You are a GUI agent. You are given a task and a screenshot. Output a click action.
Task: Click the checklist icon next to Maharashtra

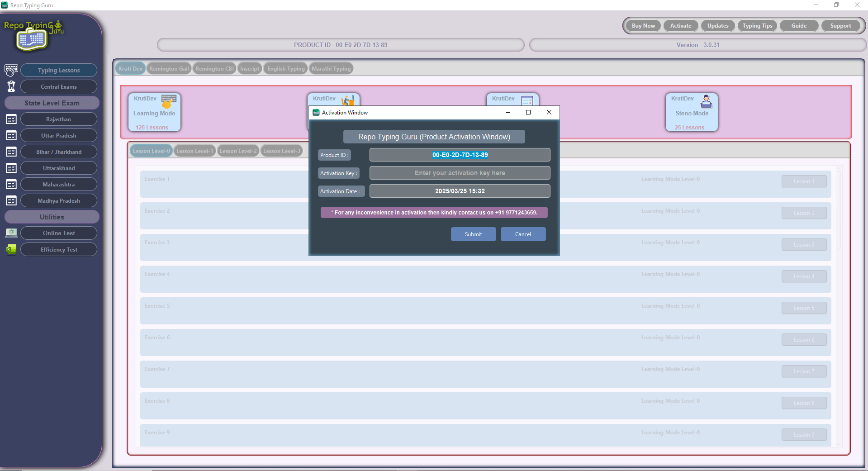[11, 185]
